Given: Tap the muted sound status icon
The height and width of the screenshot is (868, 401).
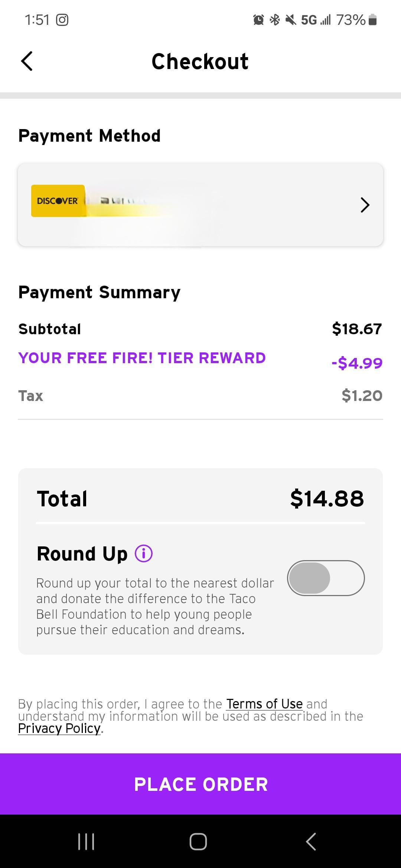Looking at the screenshot, I should click(x=291, y=20).
